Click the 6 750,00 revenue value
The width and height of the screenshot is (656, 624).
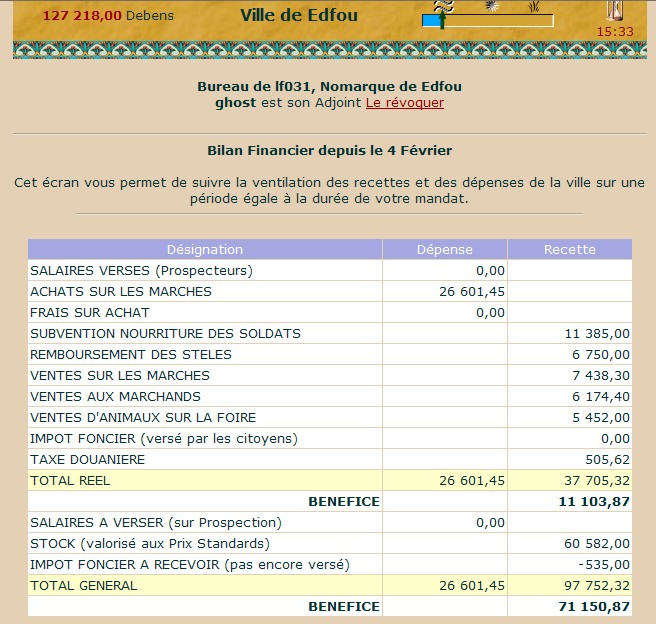(x=601, y=354)
